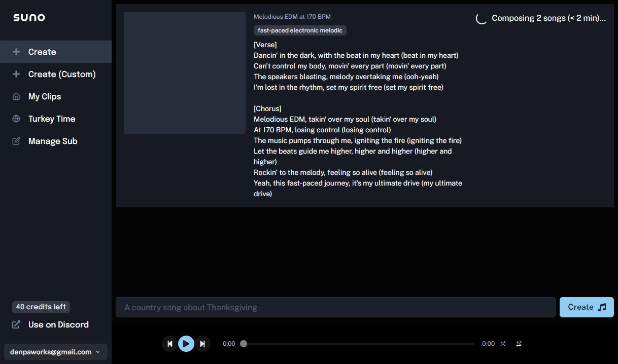This screenshot has height=364, width=618.
Task: Open Create (Custom) mode
Action: (x=56, y=74)
